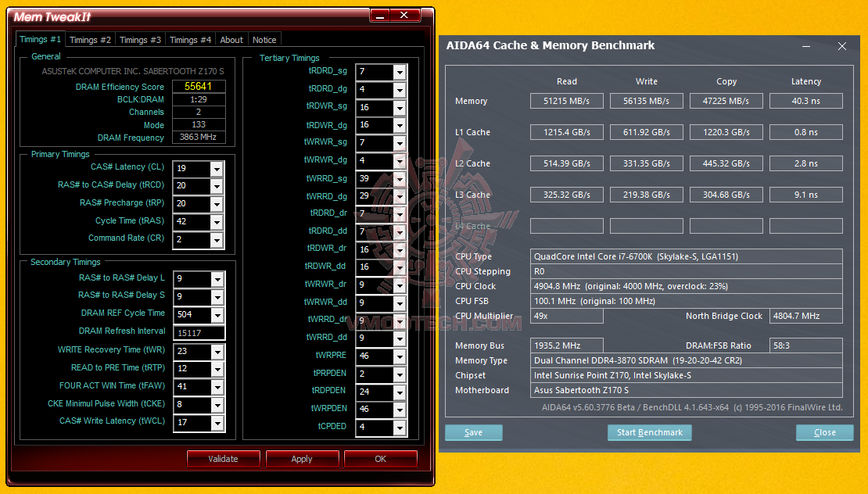Screen dimensions: 868x494
Task: Click the Memory Type DDR4-3870 field
Action: (686, 360)
